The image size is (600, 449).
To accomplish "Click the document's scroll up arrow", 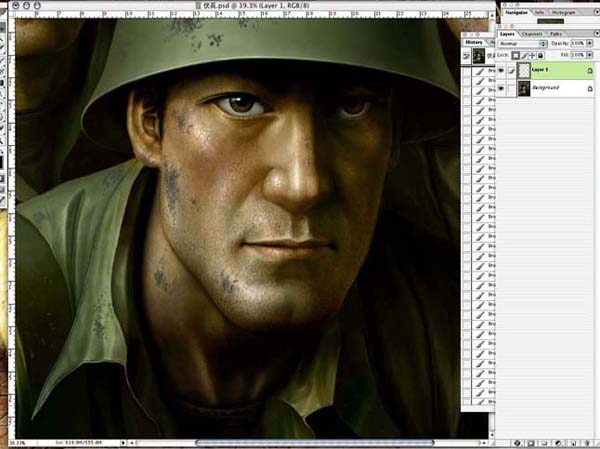I will tap(491, 15).
